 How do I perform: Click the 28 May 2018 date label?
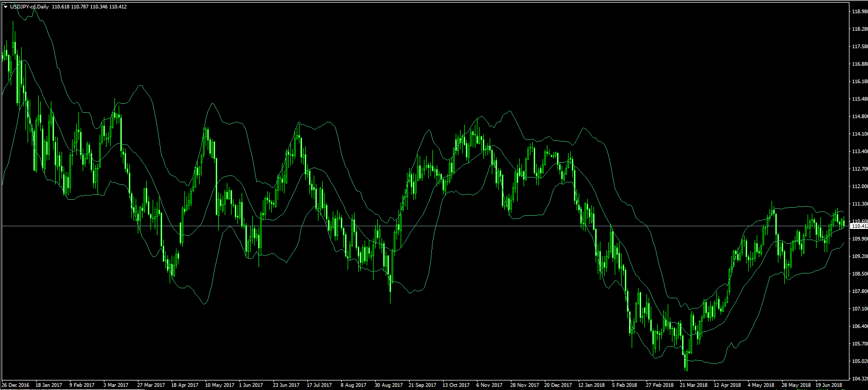[x=796, y=385]
